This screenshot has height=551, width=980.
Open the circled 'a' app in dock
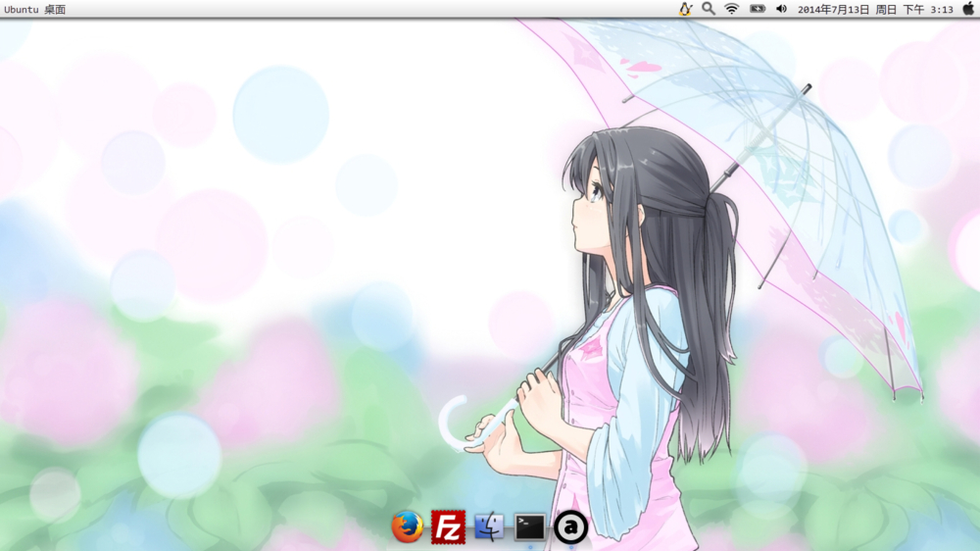(x=570, y=527)
